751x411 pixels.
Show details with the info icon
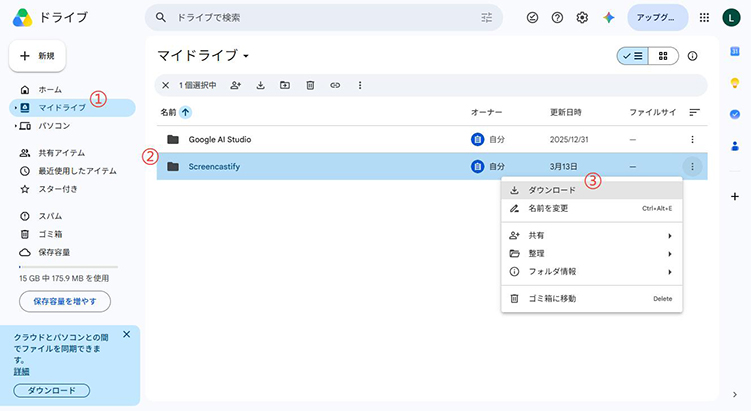pyautogui.click(x=692, y=56)
